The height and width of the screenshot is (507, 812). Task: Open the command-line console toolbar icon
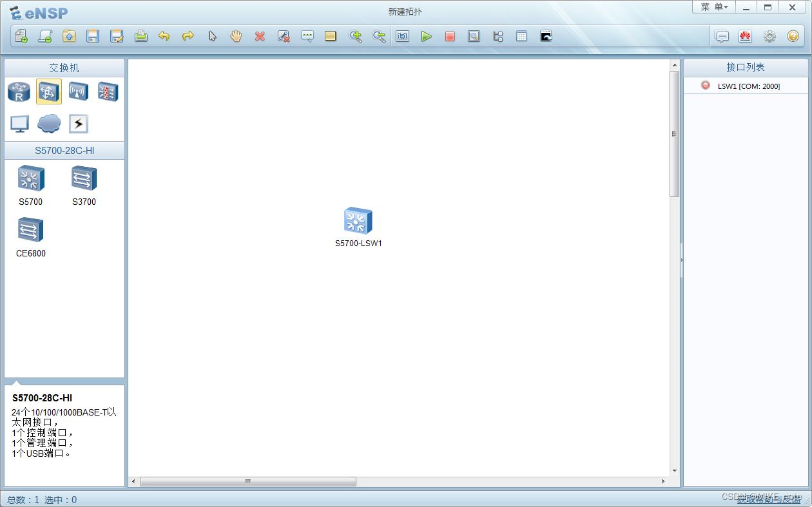[546, 36]
